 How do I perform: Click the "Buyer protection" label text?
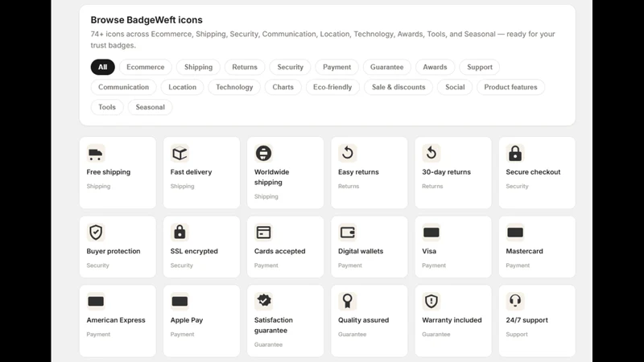point(114,251)
